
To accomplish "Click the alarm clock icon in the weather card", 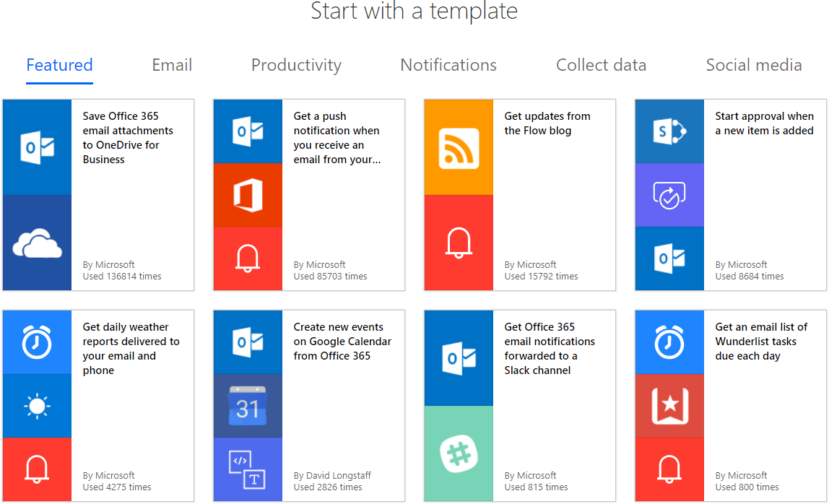I will [37, 342].
